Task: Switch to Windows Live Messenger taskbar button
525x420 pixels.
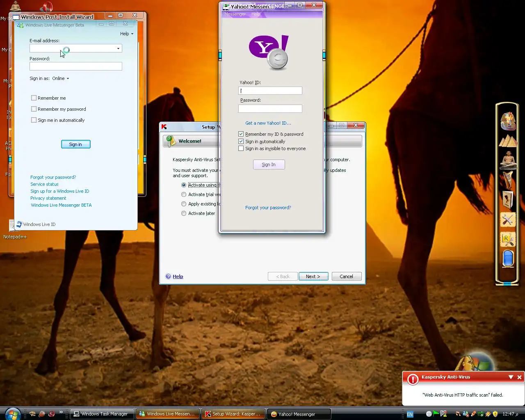Action: [x=168, y=414]
